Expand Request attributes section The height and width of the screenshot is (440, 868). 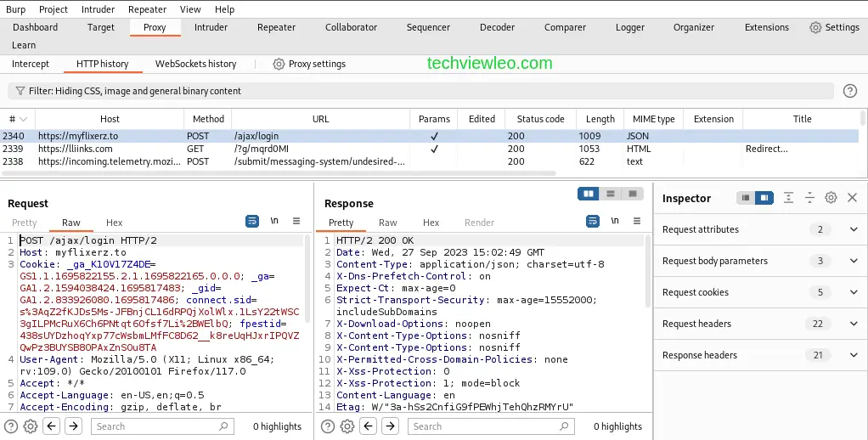pyautogui.click(x=854, y=229)
